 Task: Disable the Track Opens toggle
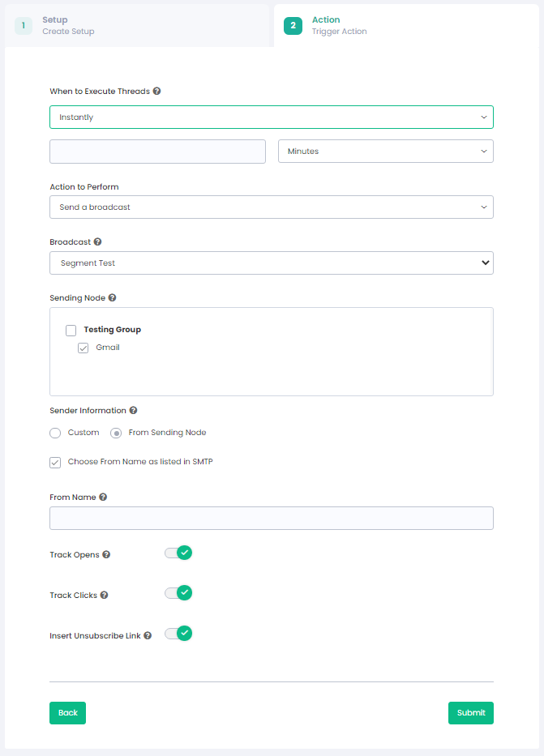point(178,553)
